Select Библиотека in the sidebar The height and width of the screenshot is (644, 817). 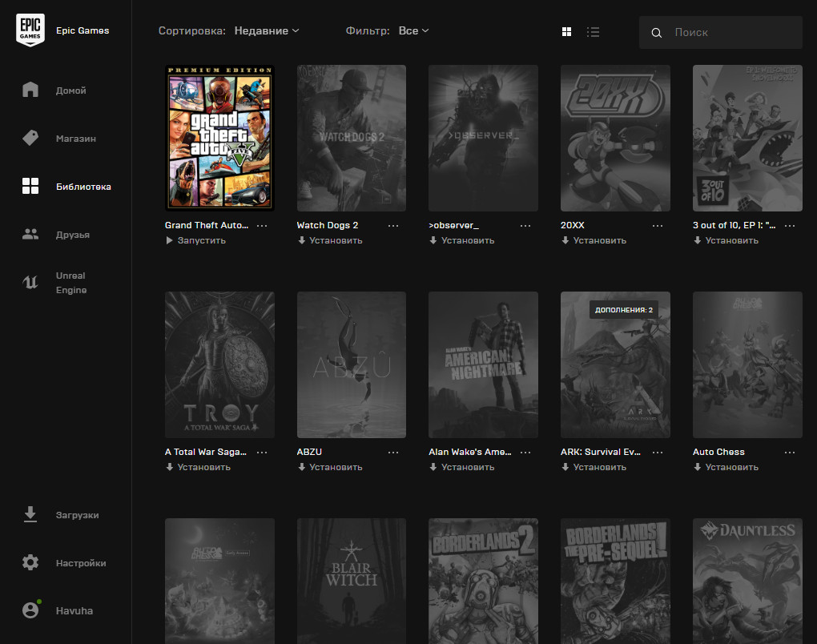click(x=83, y=187)
